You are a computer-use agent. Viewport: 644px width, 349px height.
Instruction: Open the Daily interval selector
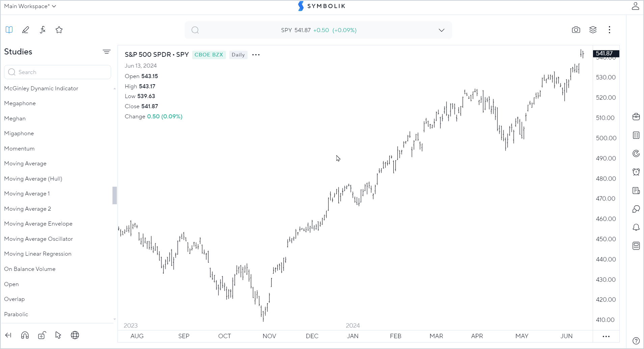[x=238, y=55]
